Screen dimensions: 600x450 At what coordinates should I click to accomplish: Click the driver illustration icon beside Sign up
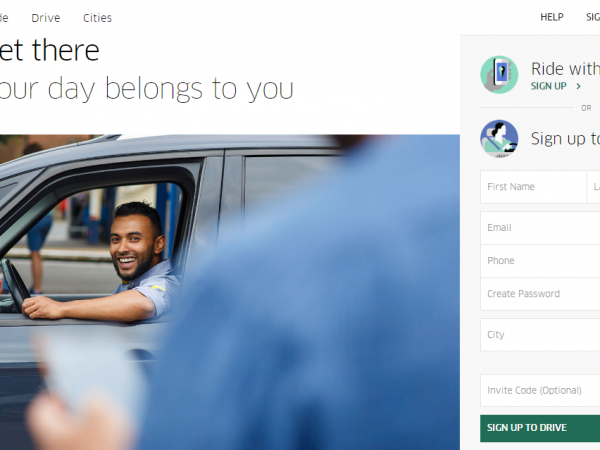(x=499, y=139)
